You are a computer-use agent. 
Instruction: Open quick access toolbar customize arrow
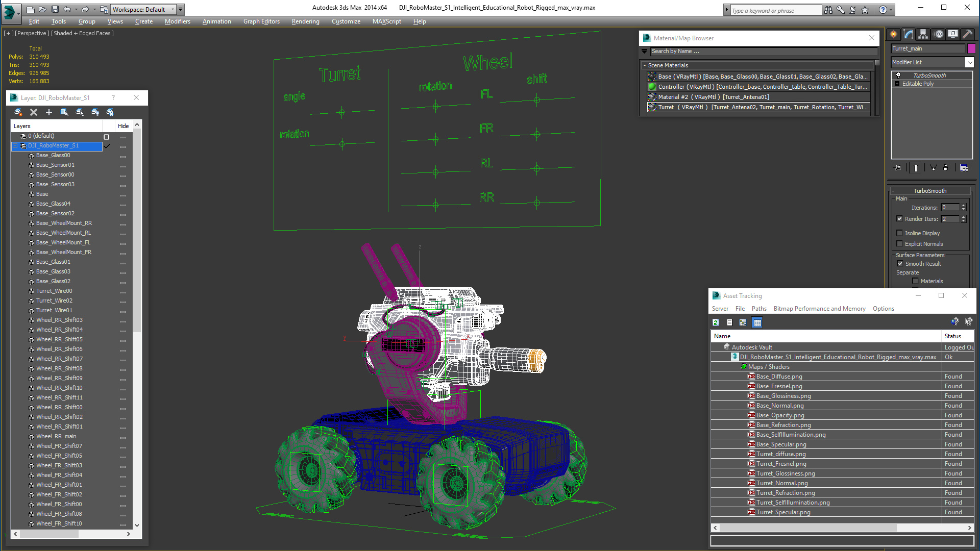pyautogui.click(x=181, y=9)
